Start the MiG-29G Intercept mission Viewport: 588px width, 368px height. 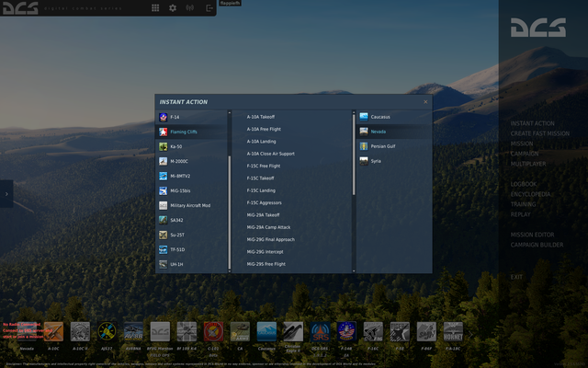click(265, 252)
